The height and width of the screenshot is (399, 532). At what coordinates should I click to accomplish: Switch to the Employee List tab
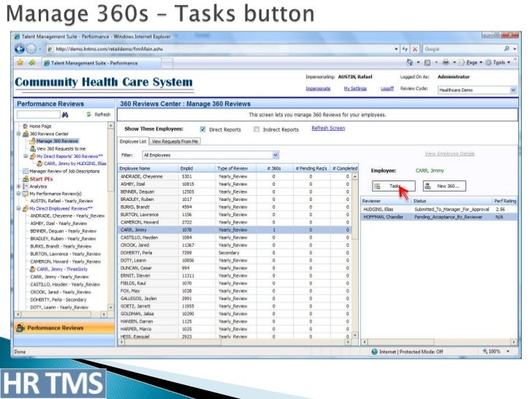[133, 142]
